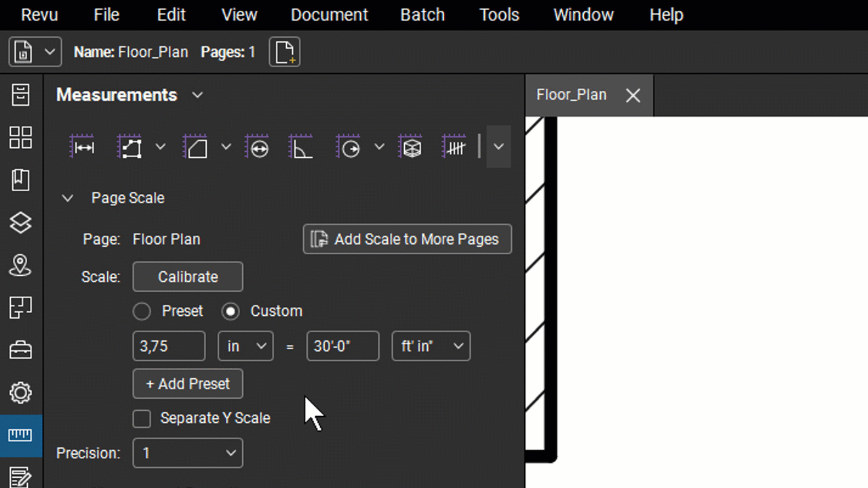Open the Bookmarks panel in sidebar

[20, 180]
